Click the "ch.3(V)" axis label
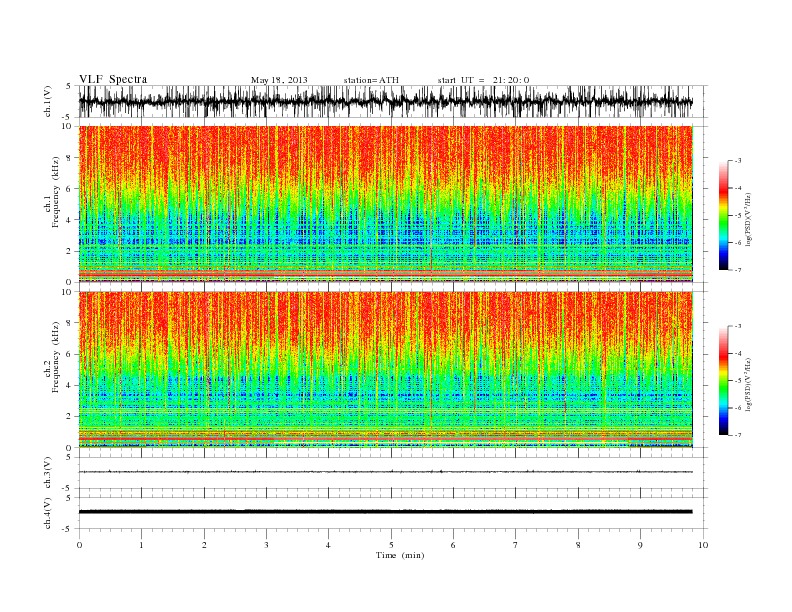Screen dimensions: 792x612 pyautogui.click(x=48, y=473)
